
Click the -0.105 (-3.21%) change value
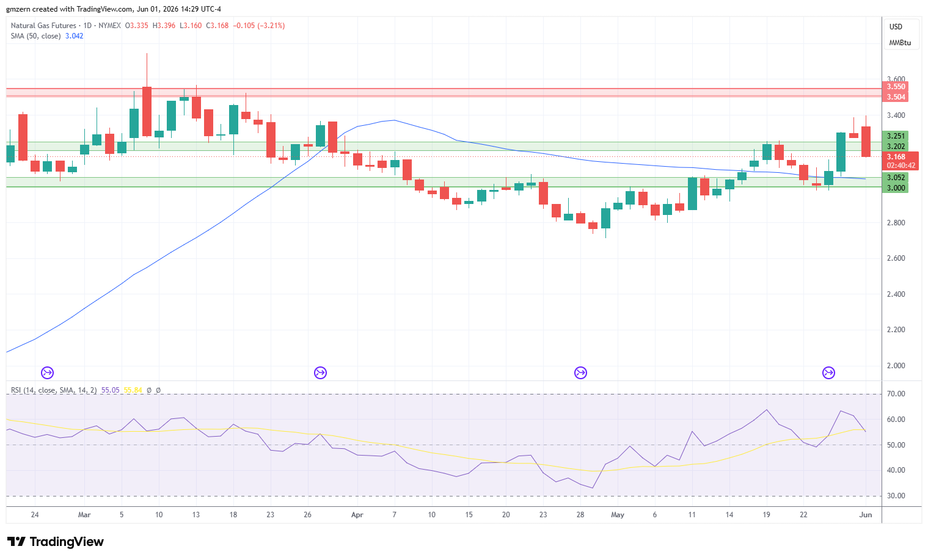(x=260, y=26)
